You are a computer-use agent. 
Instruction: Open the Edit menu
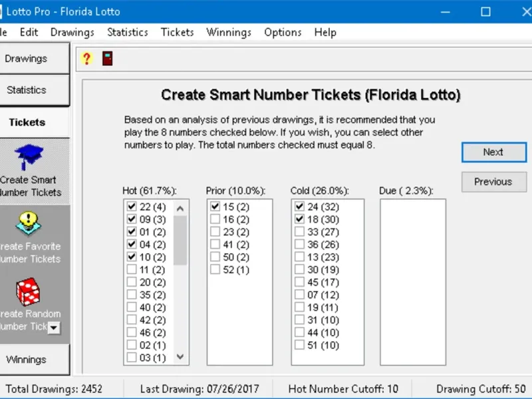[x=29, y=32]
